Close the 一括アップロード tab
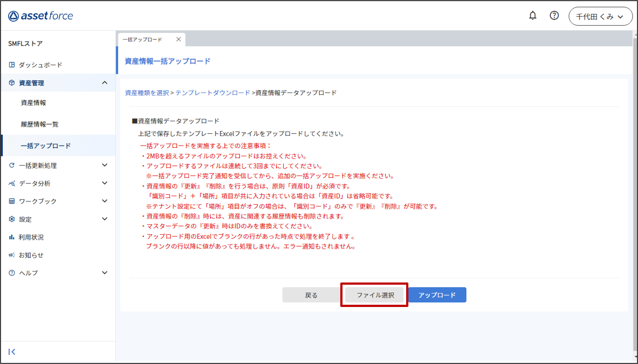638x364 pixels. [178, 39]
